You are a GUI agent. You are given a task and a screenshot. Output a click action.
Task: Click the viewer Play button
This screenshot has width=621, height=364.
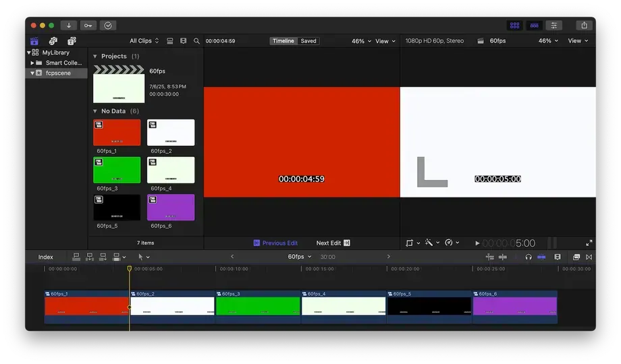[x=477, y=243]
